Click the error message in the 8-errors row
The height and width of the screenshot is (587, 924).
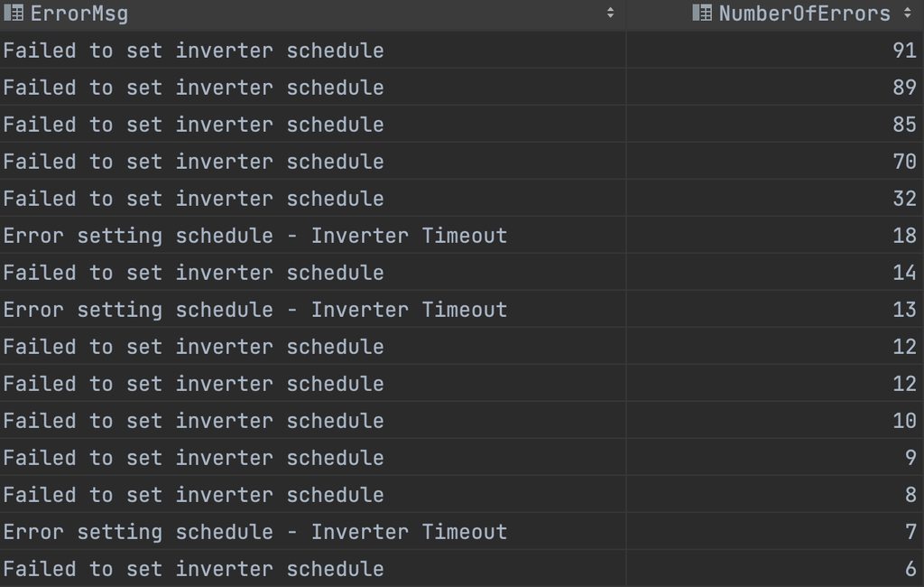tap(193, 495)
